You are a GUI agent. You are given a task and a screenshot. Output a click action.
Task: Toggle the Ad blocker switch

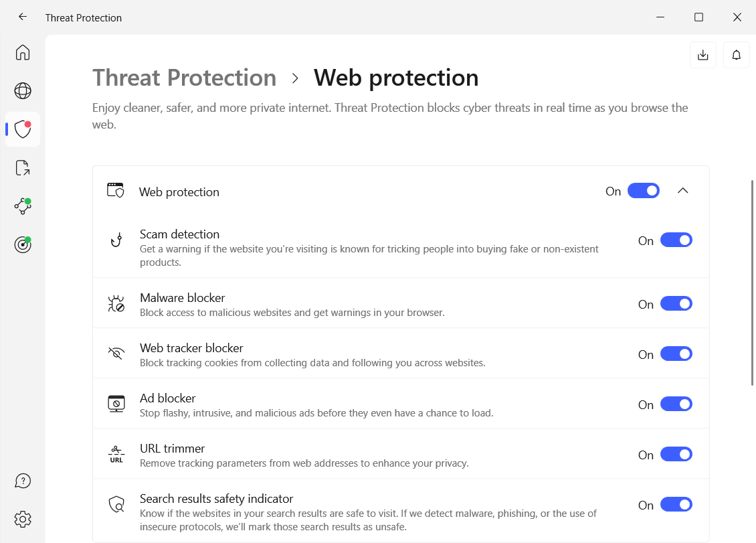(676, 404)
